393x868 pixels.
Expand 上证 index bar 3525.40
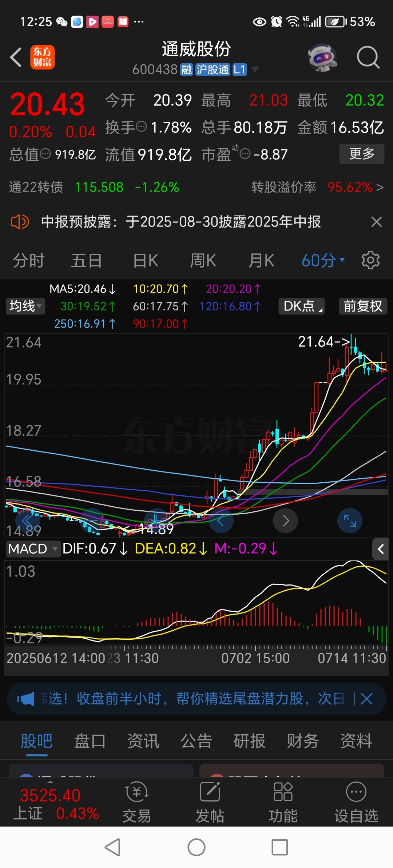pyautogui.click(x=55, y=803)
